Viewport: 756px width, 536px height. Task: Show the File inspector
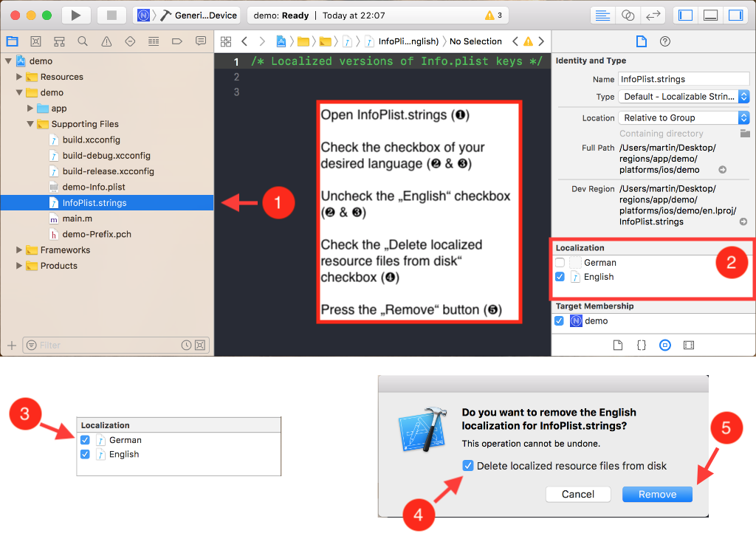click(x=642, y=41)
